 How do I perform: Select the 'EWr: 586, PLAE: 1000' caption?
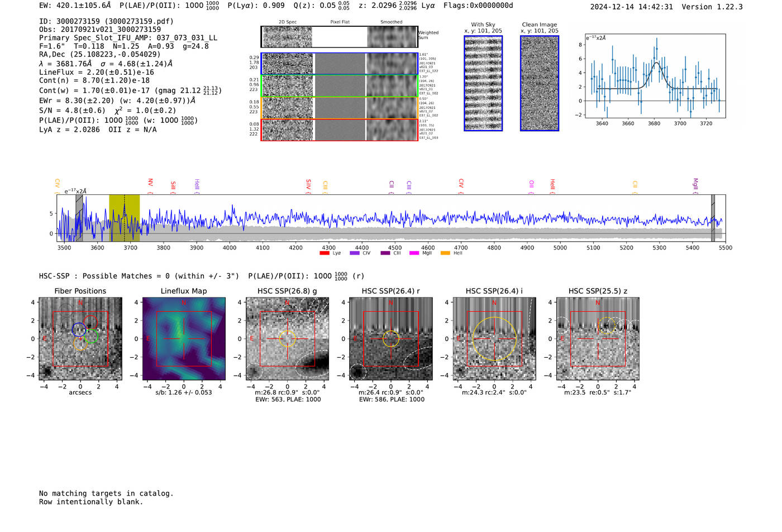click(x=392, y=400)
